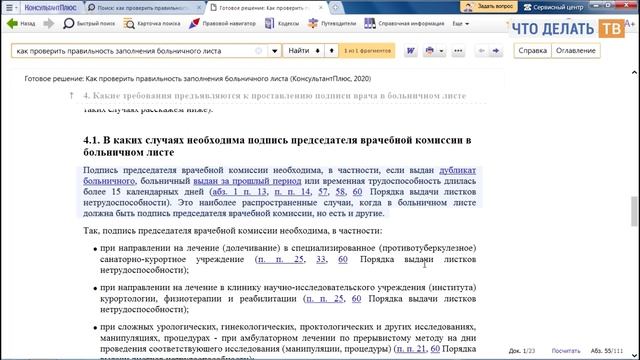Viewport: 640px width, 360px height.
Task: Click the "1 из 1 фрагментов" indicator
Action: [367, 51]
